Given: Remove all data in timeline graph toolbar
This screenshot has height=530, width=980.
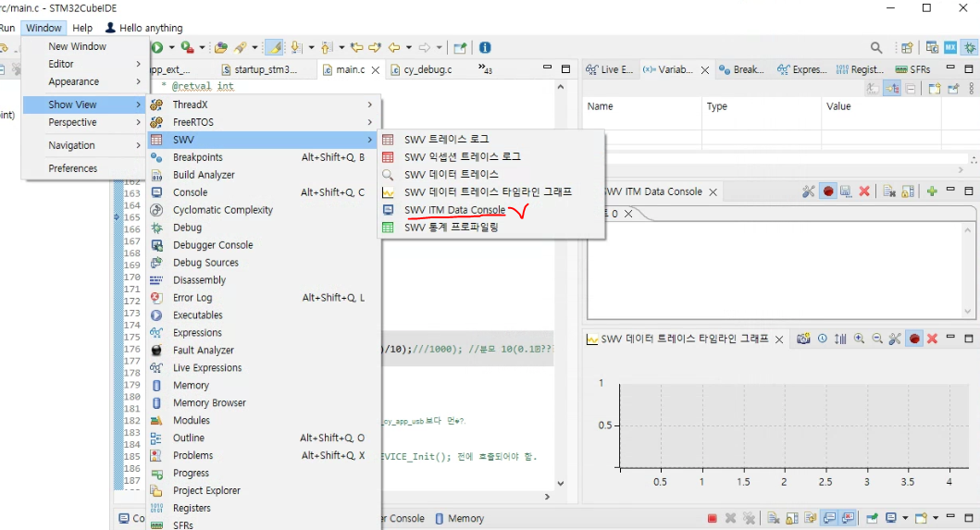Looking at the screenshot, I should 933,339.
